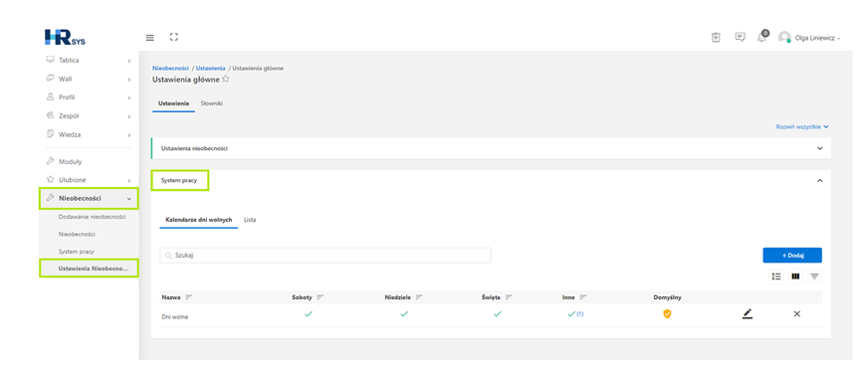This screenshot has height=369, width=868.
Task: Open Wall in the sidebar
Action: [66, 79]
